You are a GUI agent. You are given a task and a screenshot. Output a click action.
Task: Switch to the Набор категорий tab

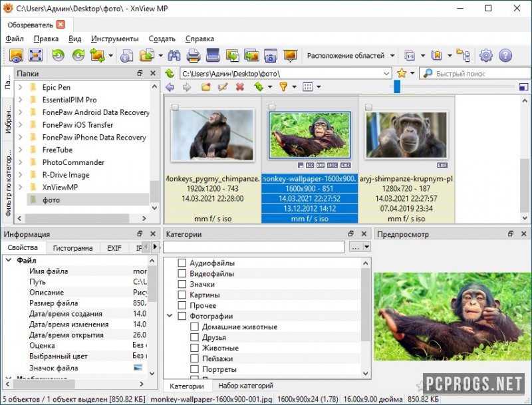[x=245, y=386]
